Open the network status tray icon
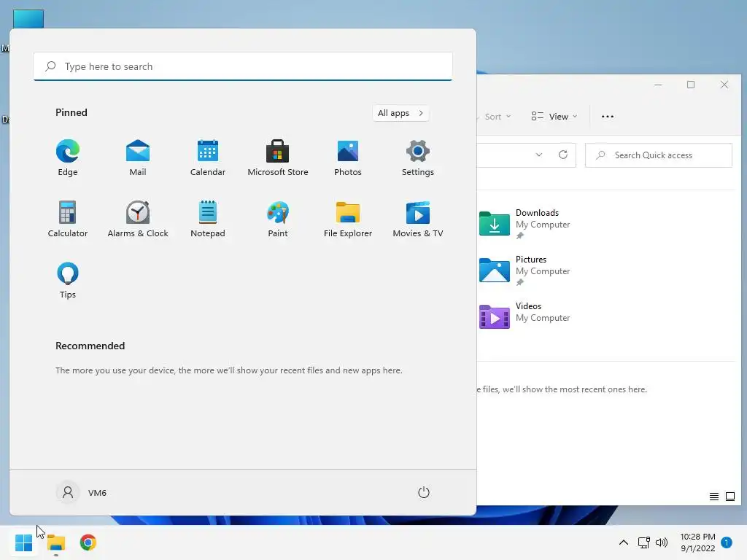This screenshot has width=747, height=560. coord(643,542)
